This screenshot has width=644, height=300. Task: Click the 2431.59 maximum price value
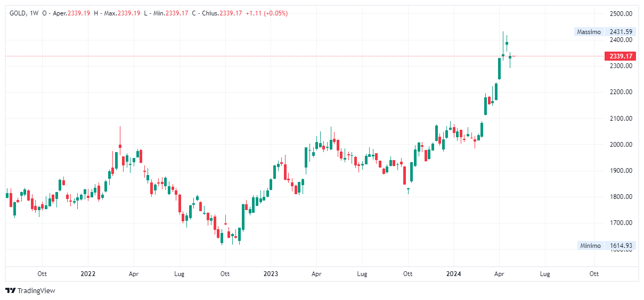(621, 32)
